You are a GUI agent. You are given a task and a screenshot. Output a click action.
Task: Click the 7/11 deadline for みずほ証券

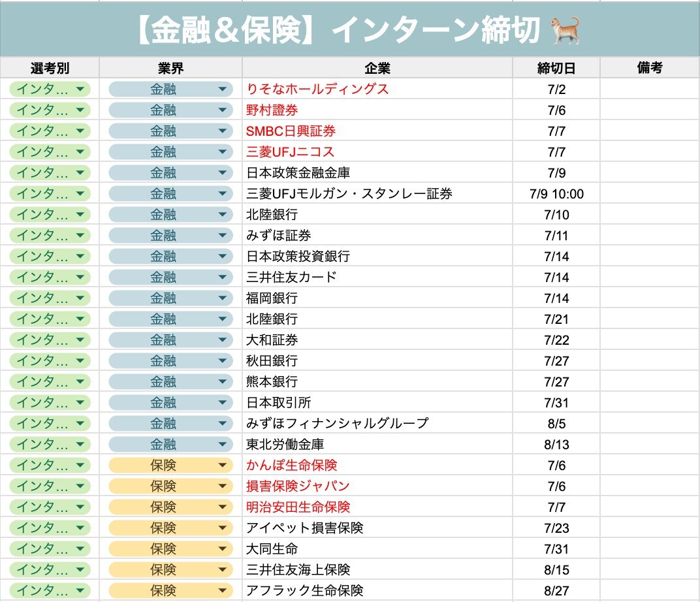[x=556, y=235]
